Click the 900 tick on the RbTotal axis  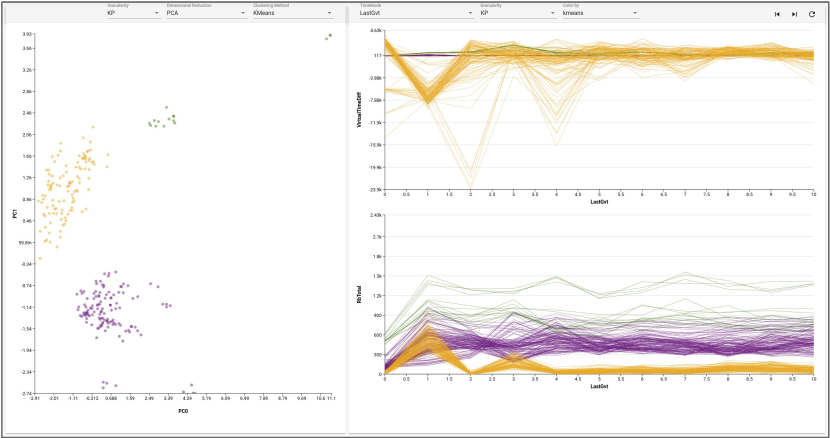(x=377, y=315)
